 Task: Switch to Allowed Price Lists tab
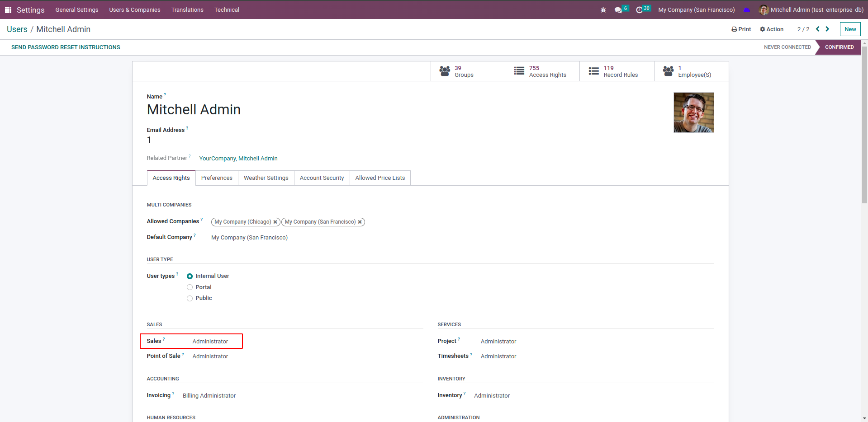pos(380,178)
